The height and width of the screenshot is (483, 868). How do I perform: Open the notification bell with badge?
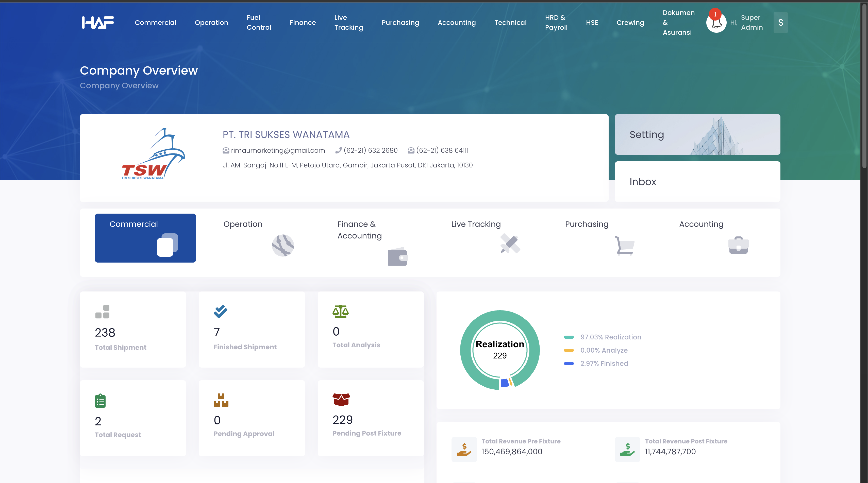click(x=716, y=22)
